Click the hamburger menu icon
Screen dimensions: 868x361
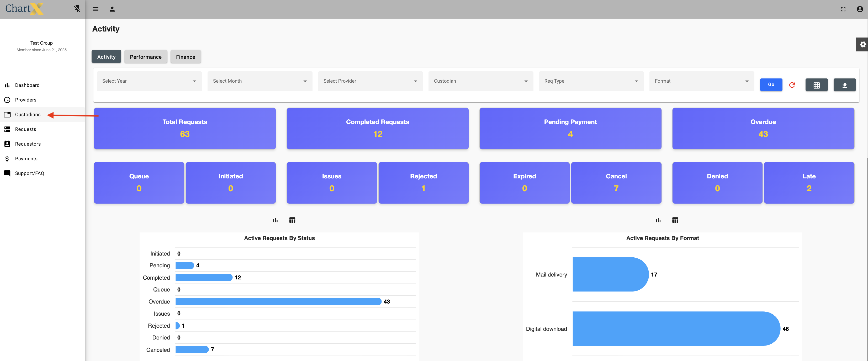pos(95,9)
